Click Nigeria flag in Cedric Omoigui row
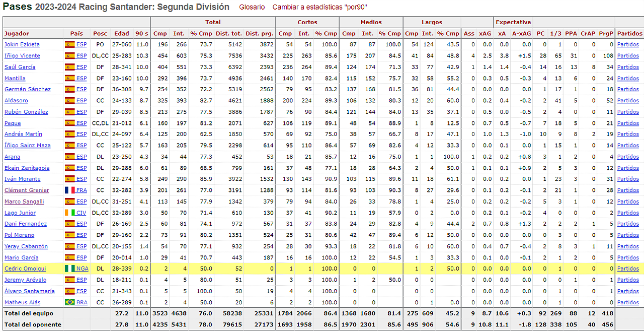 [x=69, y=269]
